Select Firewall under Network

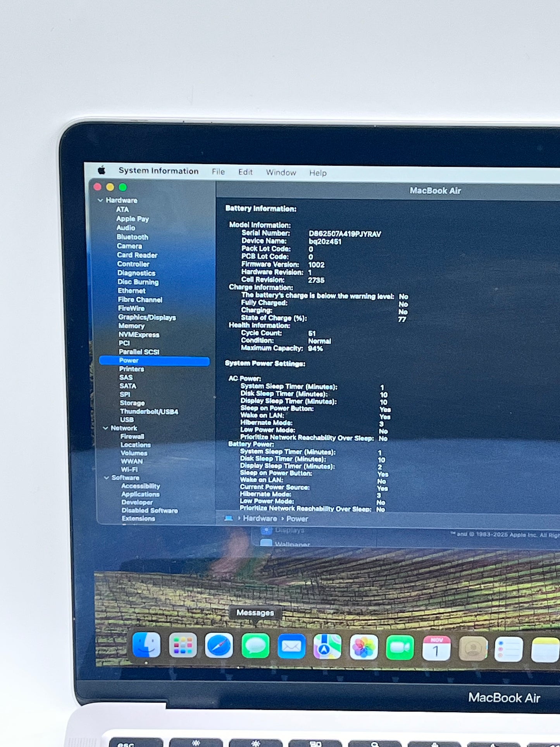click(x=132, y=436)
